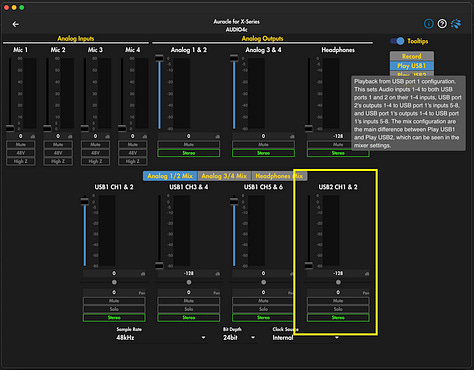Mute the Mic 4 input
This screenshot has width=474, height=370.
pyautogui.click(x=133, y=145)
